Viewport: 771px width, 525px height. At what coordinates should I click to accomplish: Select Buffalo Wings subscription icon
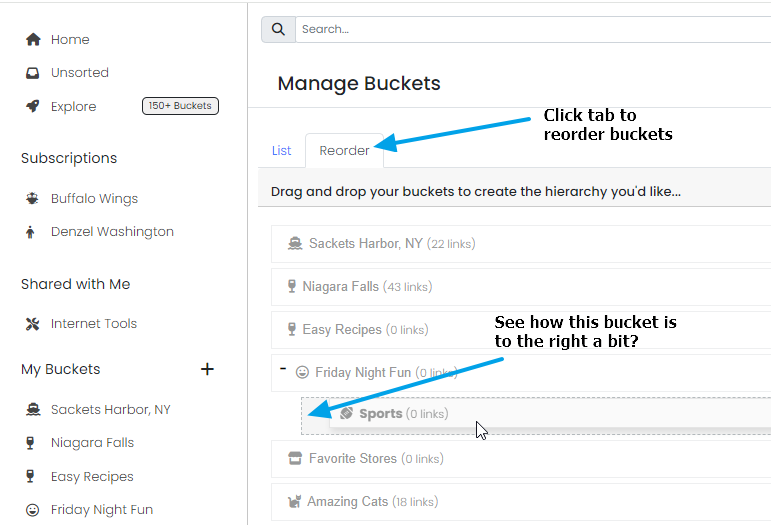point(32,198)
